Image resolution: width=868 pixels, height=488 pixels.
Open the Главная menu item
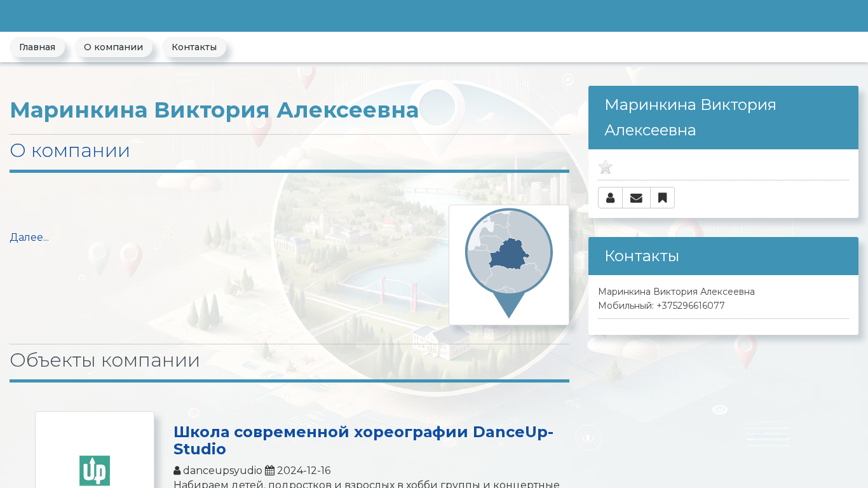point(37,47)
